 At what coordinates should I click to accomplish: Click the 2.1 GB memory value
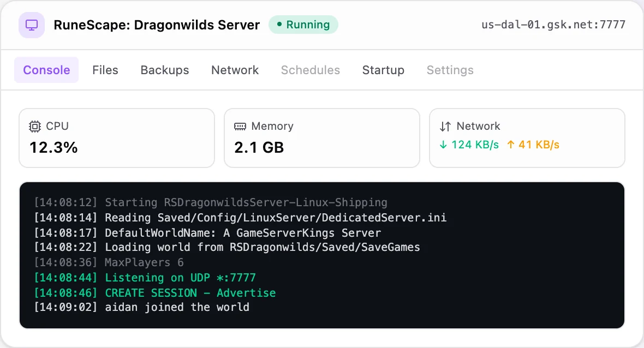click(x=259, y=147)
